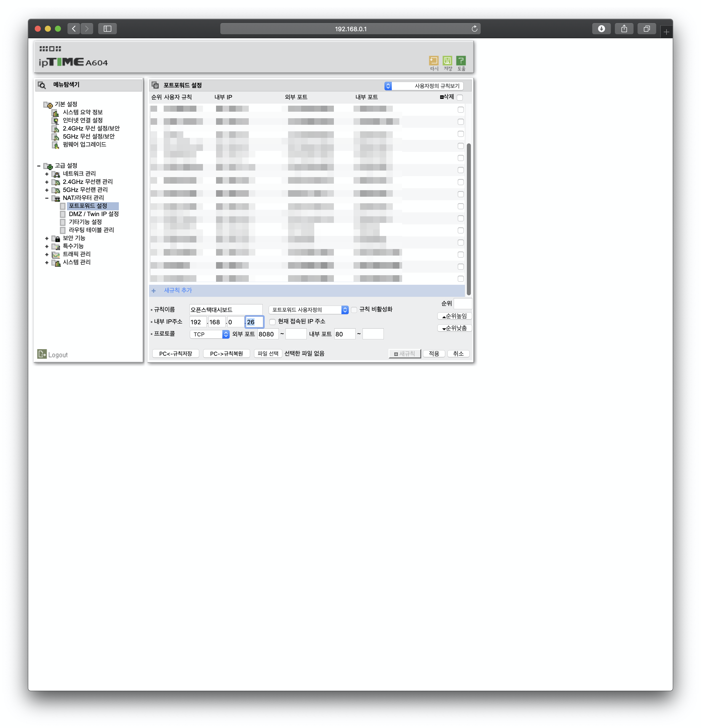The width and height of the screenshot is (701, 728).
Task: Click the Help (도움) icon in header
Action: pos(461,61)
